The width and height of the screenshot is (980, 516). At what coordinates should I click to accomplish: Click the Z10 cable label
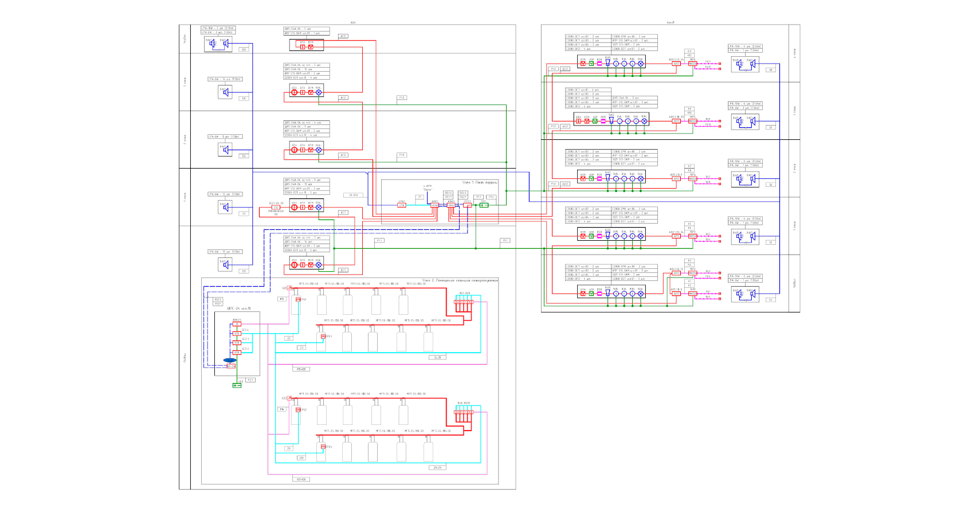[301, 458]
